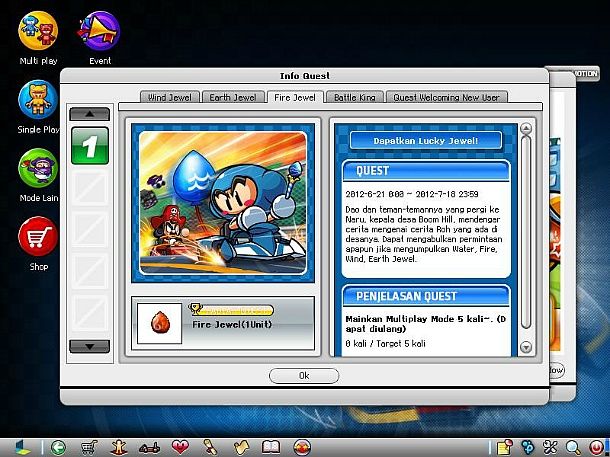Screen dimensions: 610x457
Task: Open the Event megaphone icon
Action: (x=99, y=31)
